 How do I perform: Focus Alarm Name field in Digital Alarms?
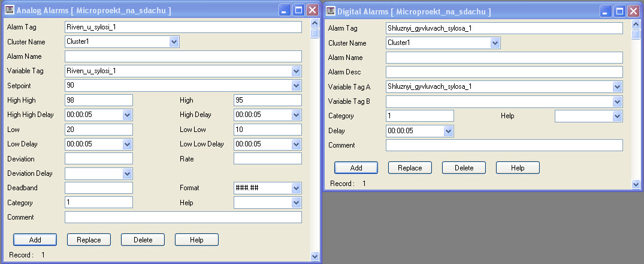(504, 58)
